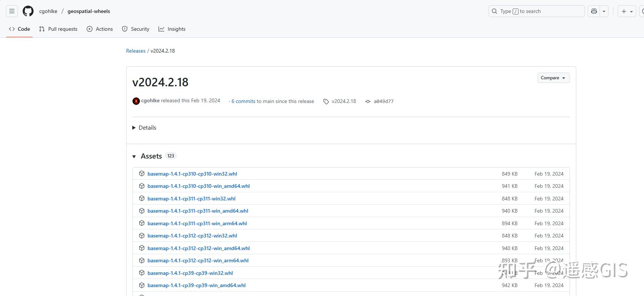The image size is (644, 296).
Task: Click package icon for basemap cp310 win32 wheel
Action: tap(142, 174)
